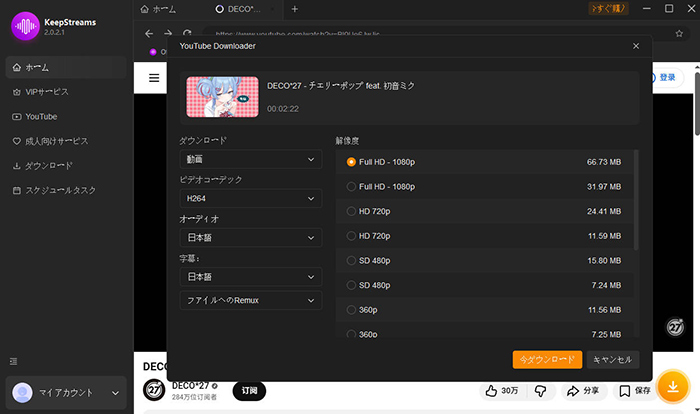Viewport: 700px width, 414px height.
Task: Open VIPサービス in the sidebar
Action: coord(66,92)
